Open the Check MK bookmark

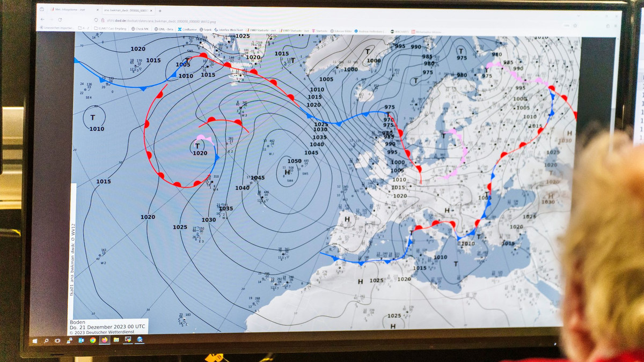click(x=141, y=29)
